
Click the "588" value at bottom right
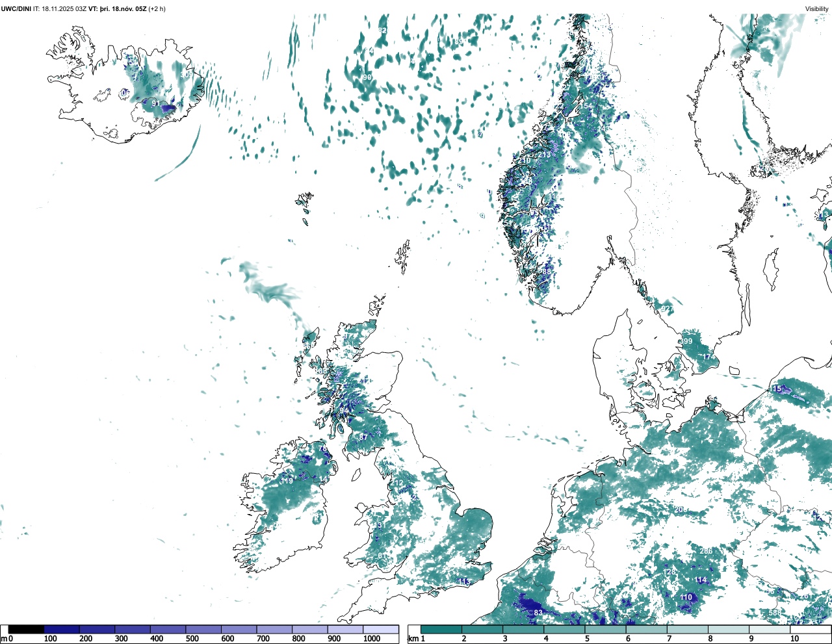click(775, 613)
